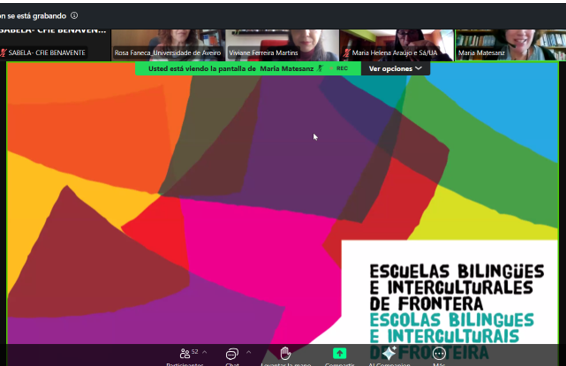Raise hand with Levantar la mano icon

(285, 353)
